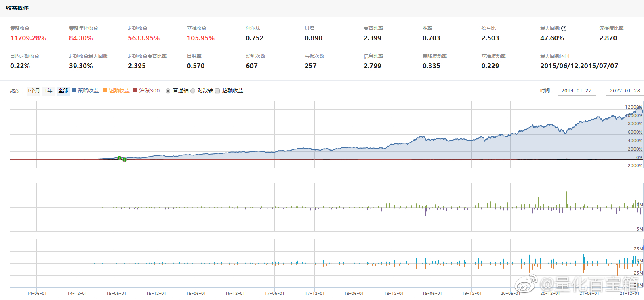This screenshot has width=644, height=300.
Task: Click the 15-06-01 x-axis label
Action: pyautogui.click(x=116, y=294)
